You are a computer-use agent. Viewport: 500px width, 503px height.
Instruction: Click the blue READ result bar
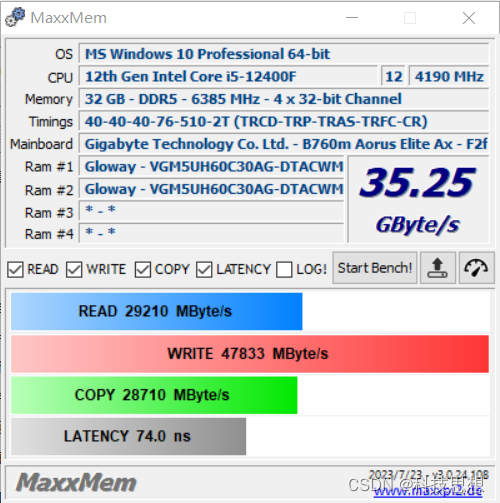tap(157, 311)
